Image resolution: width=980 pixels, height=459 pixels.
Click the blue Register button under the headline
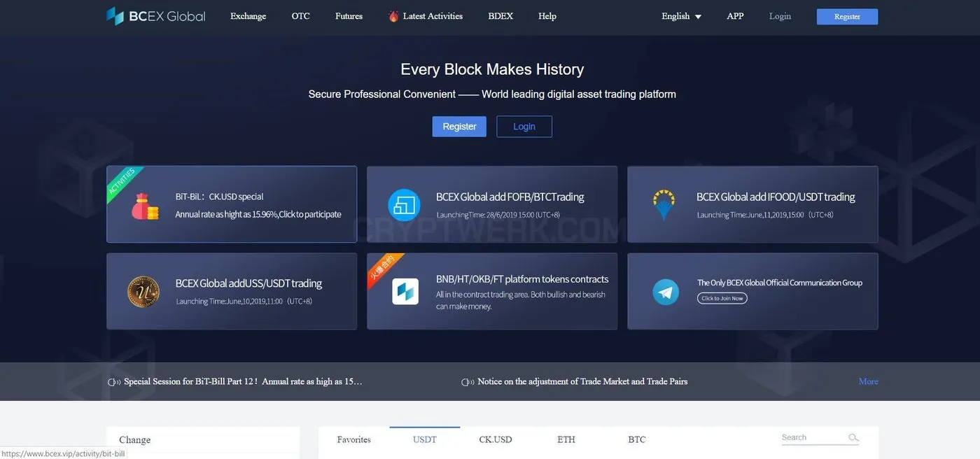click(x=459, y=127)
